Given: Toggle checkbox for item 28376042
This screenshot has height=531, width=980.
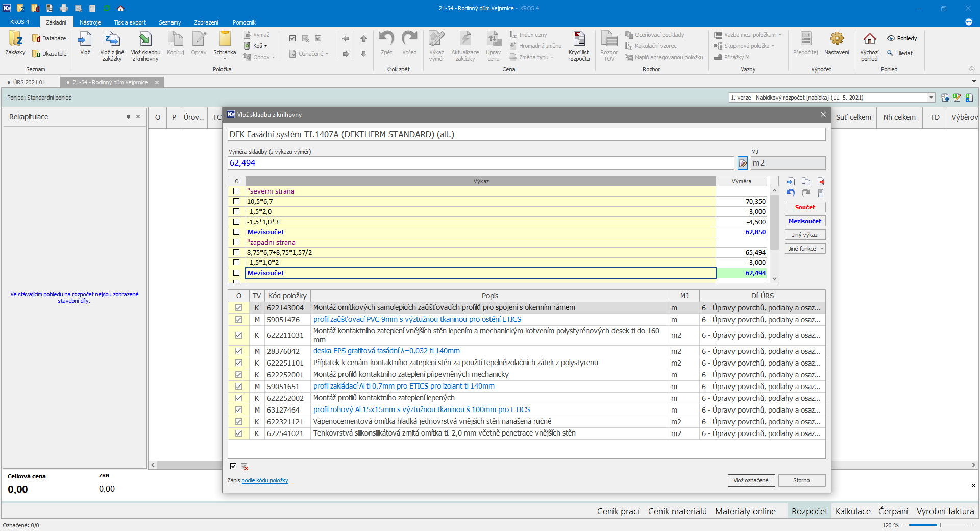Looking at the screenshot, I should click(x=238, y=351).
